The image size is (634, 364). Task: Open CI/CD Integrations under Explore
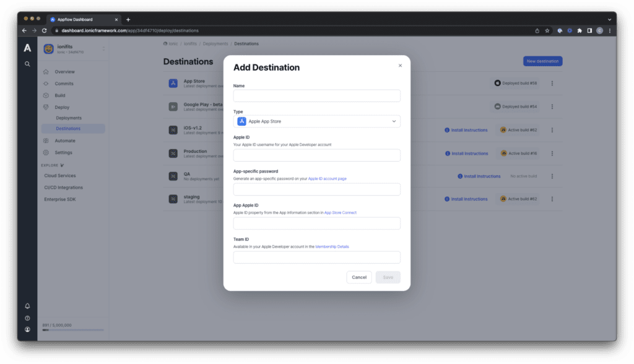tap(64, 188)
